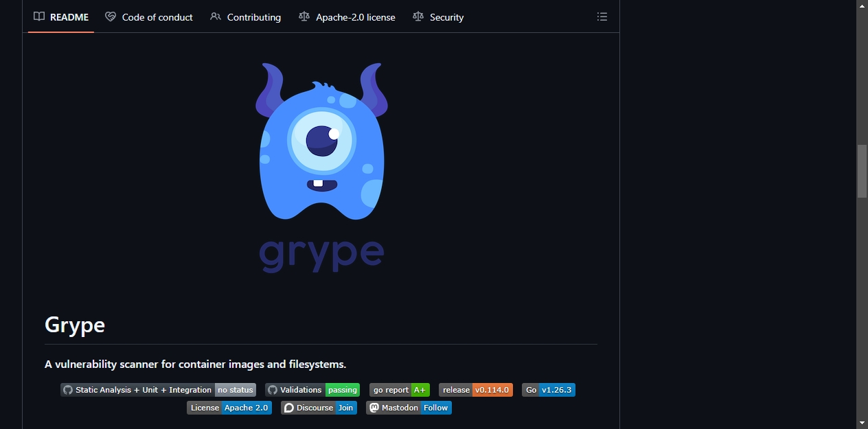Open the Contributing tab
The image size is (868, 429).
click(x=246, y=17)
